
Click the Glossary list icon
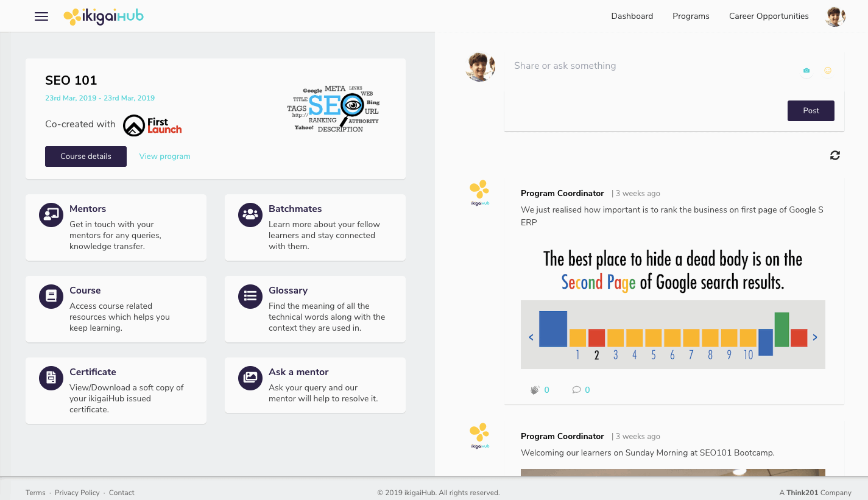pyautogui.click(x=250, y=297)
